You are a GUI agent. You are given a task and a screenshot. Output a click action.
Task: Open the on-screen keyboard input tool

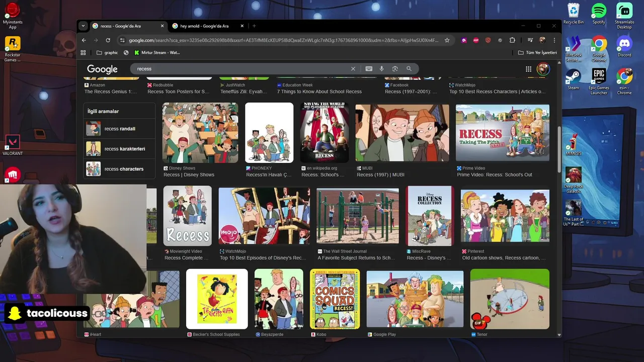pos(369,69)
